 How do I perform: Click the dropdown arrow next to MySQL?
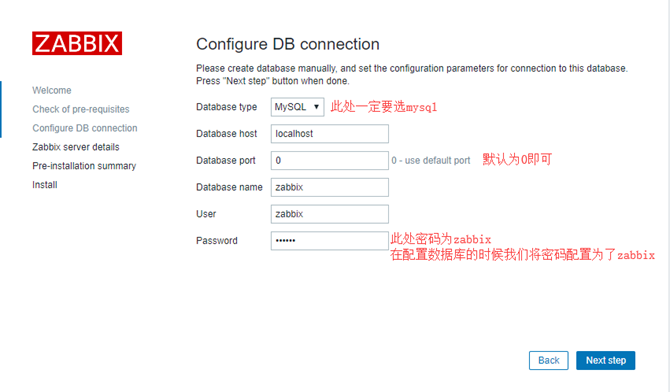coord(316,107)
